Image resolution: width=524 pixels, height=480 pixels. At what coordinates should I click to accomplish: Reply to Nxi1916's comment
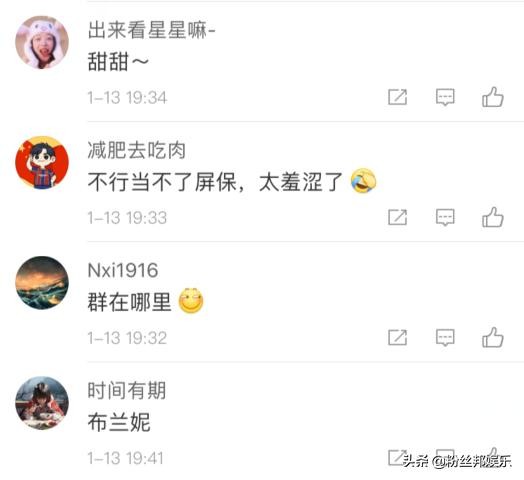[x=445, y=337]
